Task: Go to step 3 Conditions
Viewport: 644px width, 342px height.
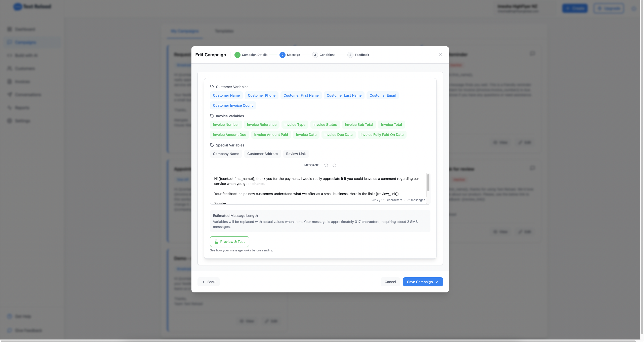Action: (324, 55)
